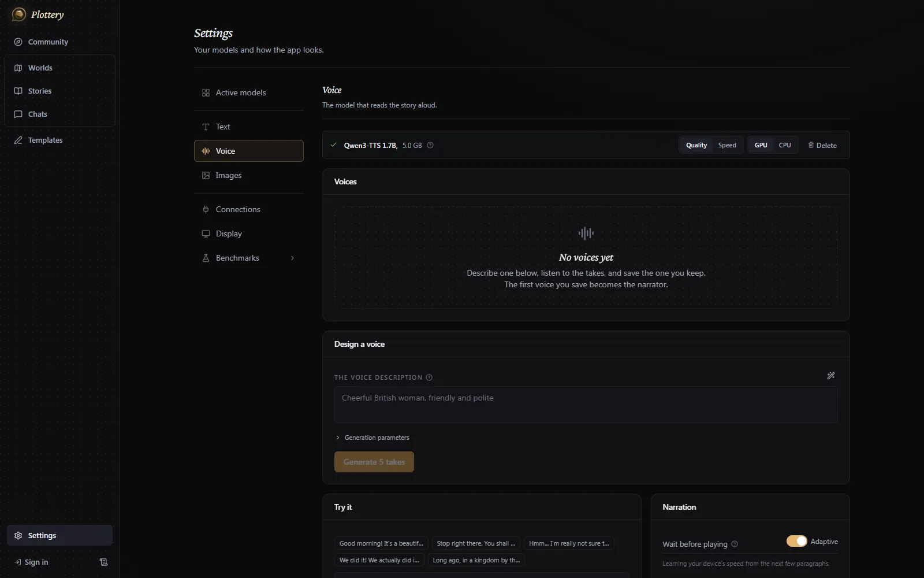The width and height of the screenshot is (924, 578).
Task: Click the Active models grid icon
Action: point(206,92)
